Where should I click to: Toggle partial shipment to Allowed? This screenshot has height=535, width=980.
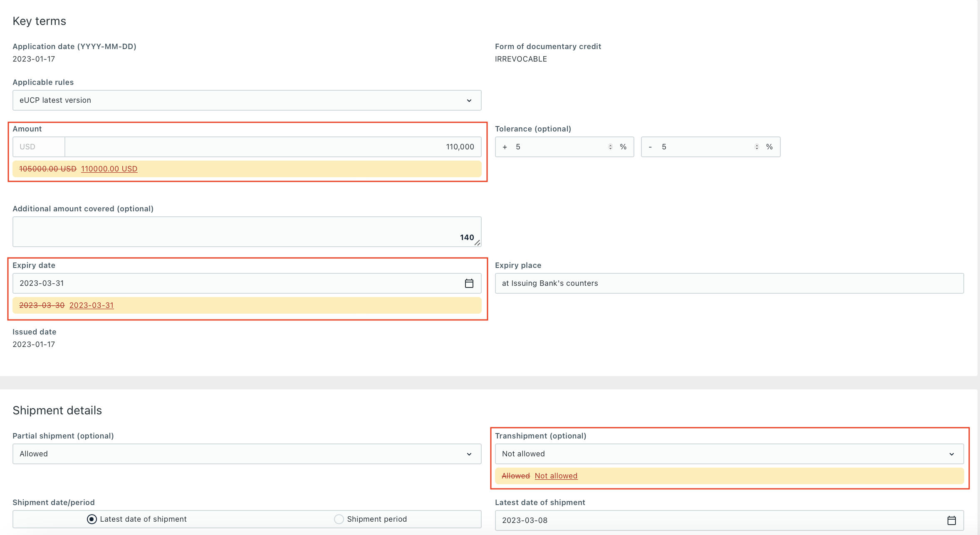click(x=247, y=453)
